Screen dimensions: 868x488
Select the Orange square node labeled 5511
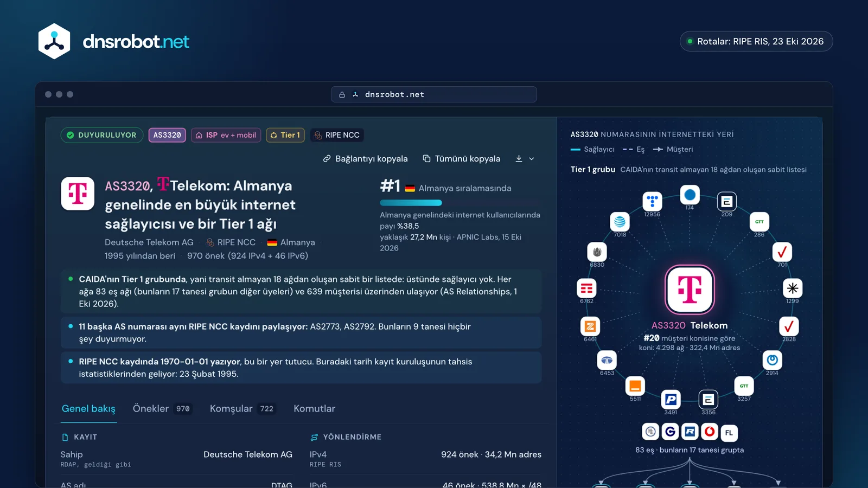point(635,386)
